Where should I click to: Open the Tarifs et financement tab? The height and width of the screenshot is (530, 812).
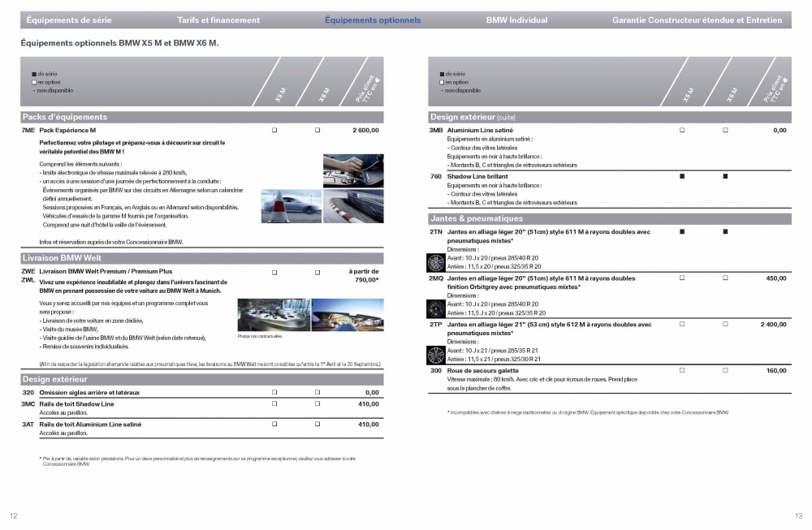pos(218,20)
